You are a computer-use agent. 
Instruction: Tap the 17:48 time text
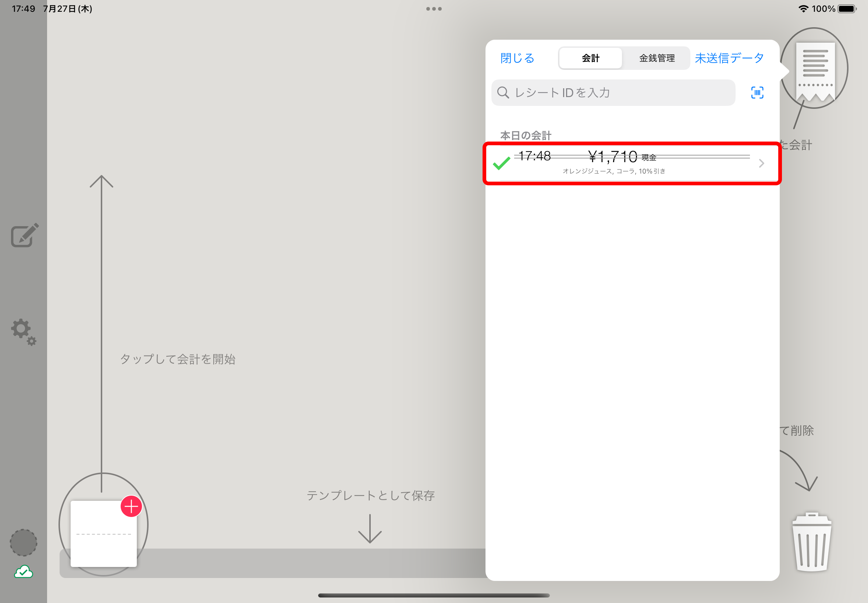coord(534,156)
